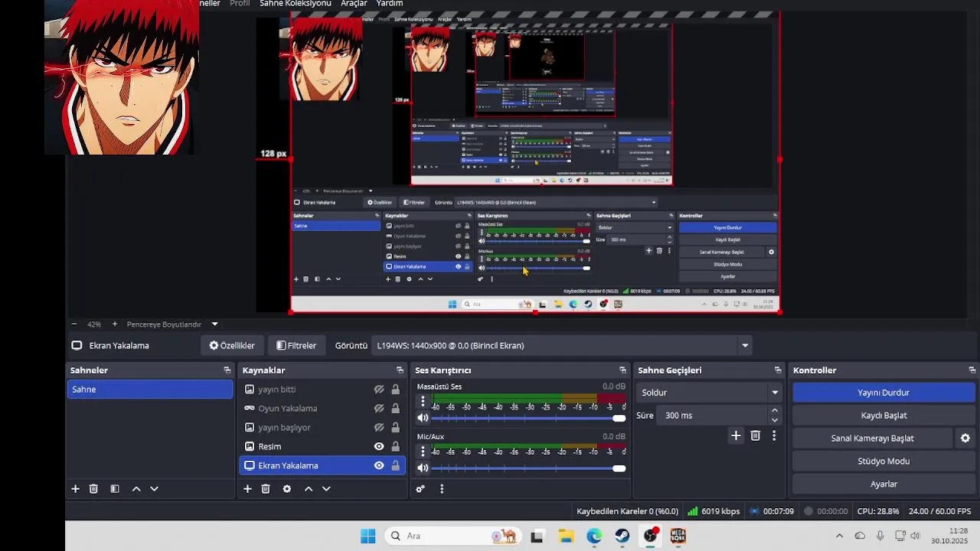The image size is (980, 551).
Task: Open Özellikler for selected source
Action: coord(232,346)
